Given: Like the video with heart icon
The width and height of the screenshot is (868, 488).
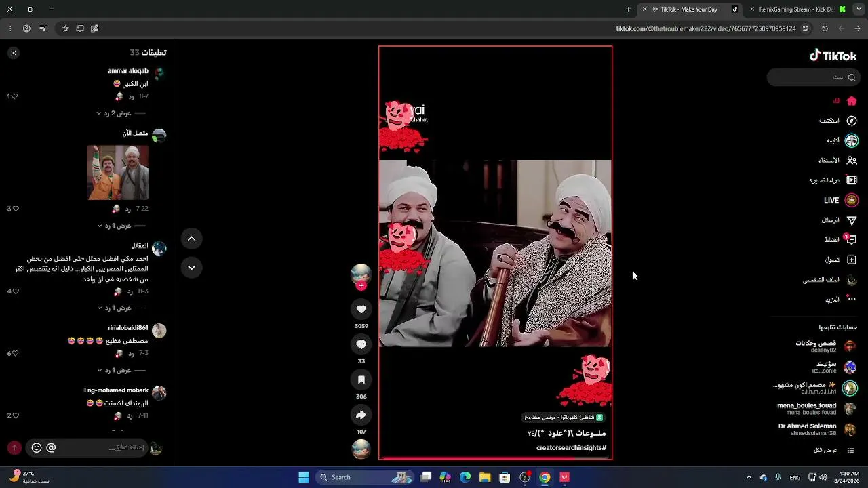Looking at the screenshot, I should point(361,309).
